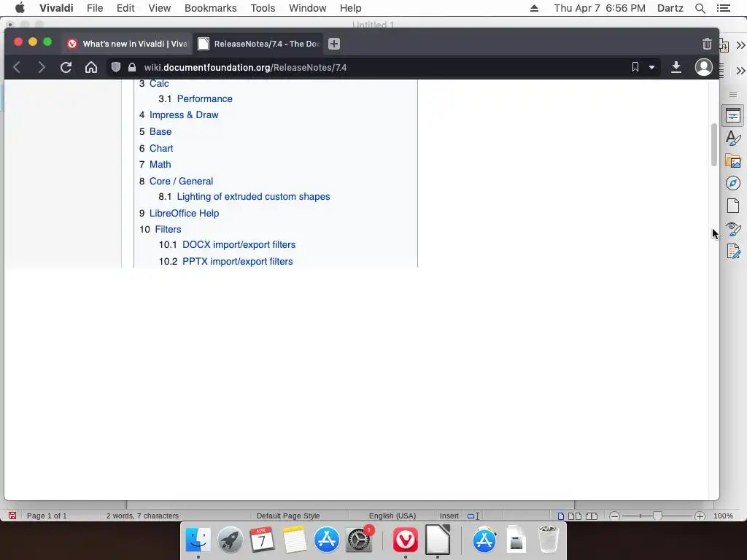Open the tracker blocker shield icon
Image resolution: width=747 pixels, height=560 pixels.
click(x=116, y=67)
